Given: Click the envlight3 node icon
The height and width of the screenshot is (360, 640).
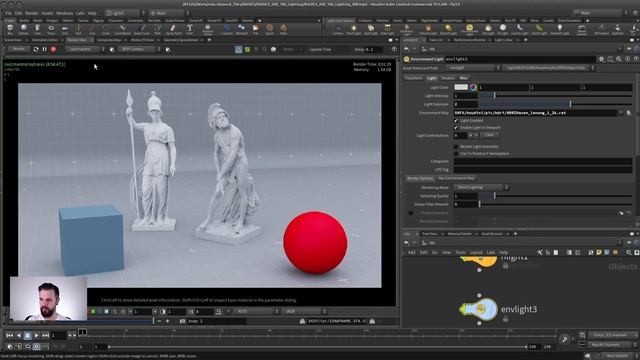Looking at the screenshot, I should click(480, 309).
